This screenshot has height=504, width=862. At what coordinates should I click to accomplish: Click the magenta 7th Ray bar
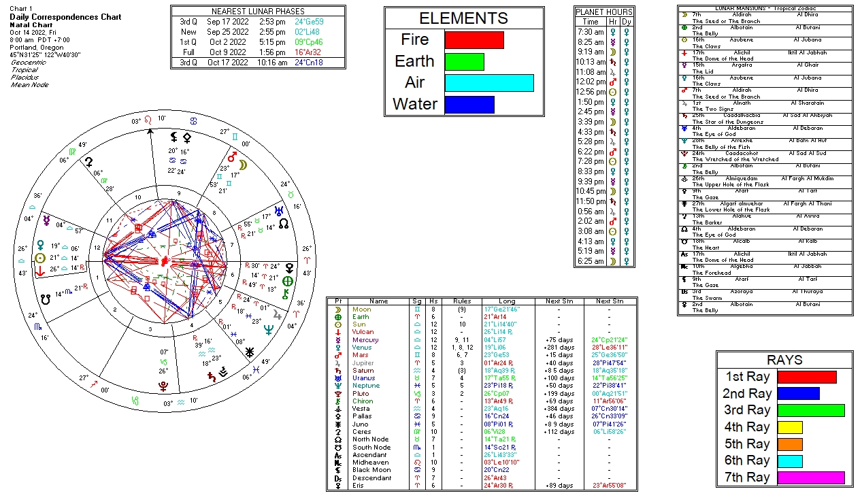click(x=811, y=477)
